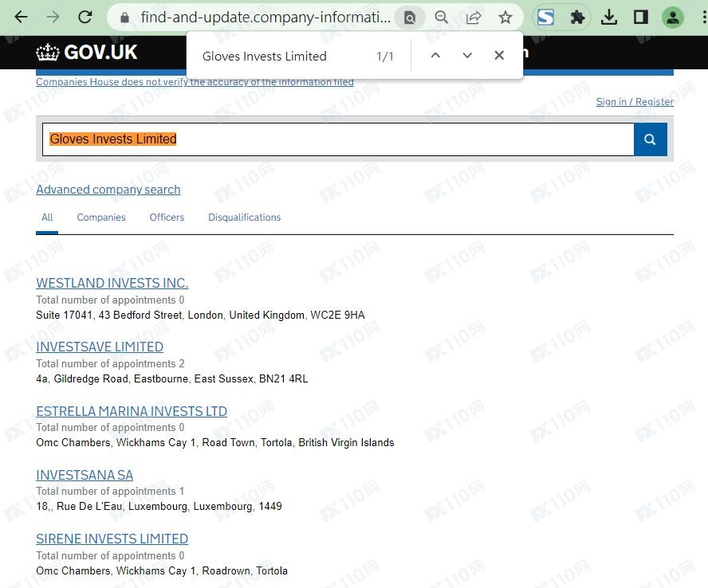
Task: Click the zoom magnifier in address bar
Action: click(x=442, y=17)
